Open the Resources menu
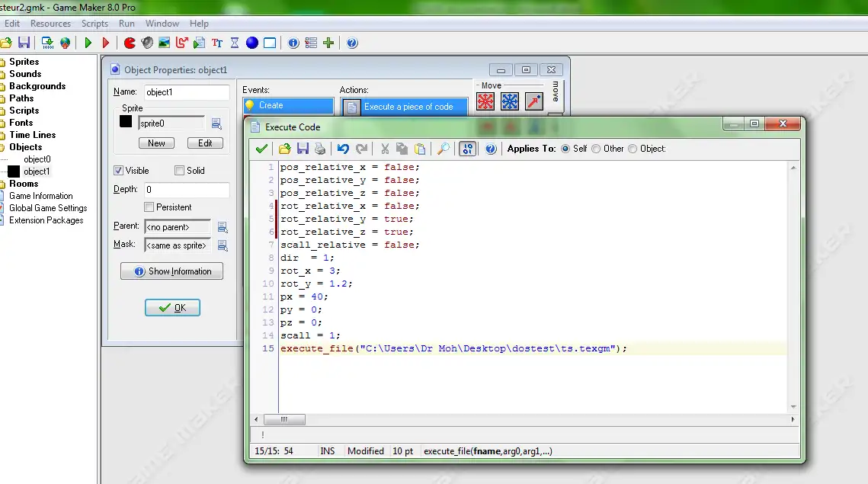The height and width of the screenshot is (484, 868). point(50,24)
